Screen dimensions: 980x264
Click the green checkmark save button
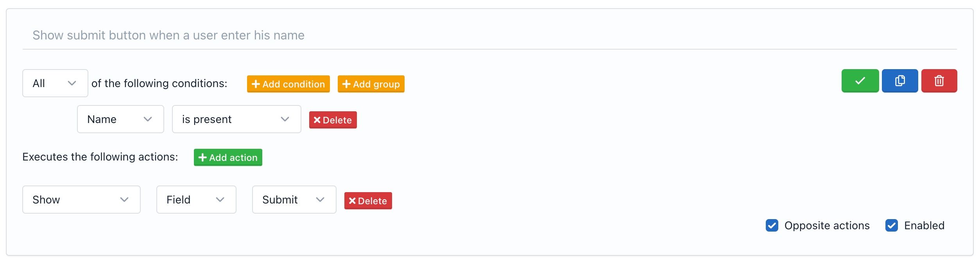[860, 81]
